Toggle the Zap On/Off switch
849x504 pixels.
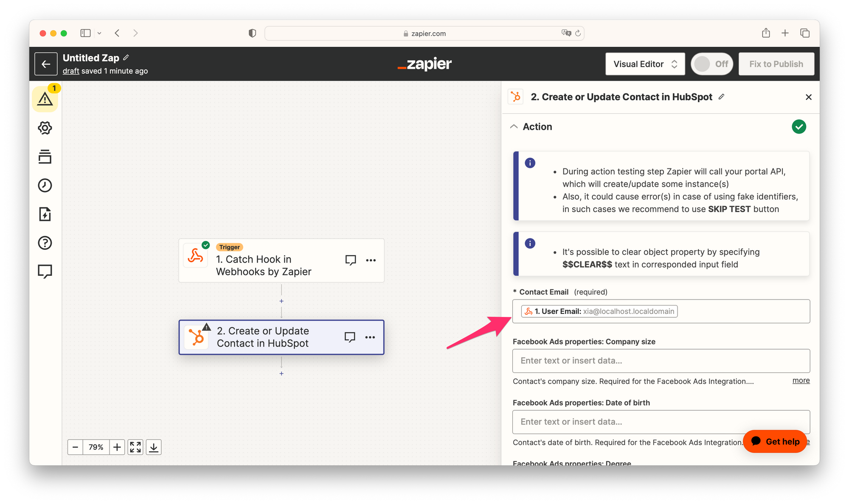712,64
